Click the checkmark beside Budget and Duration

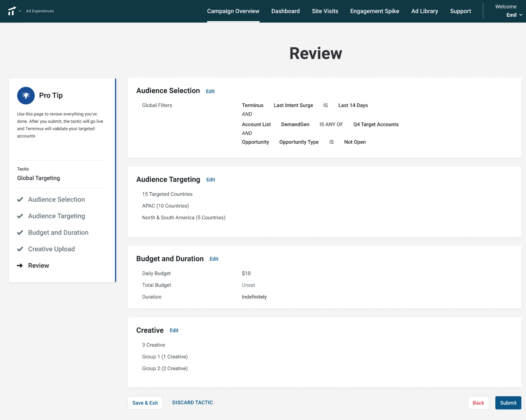(20, 233)
